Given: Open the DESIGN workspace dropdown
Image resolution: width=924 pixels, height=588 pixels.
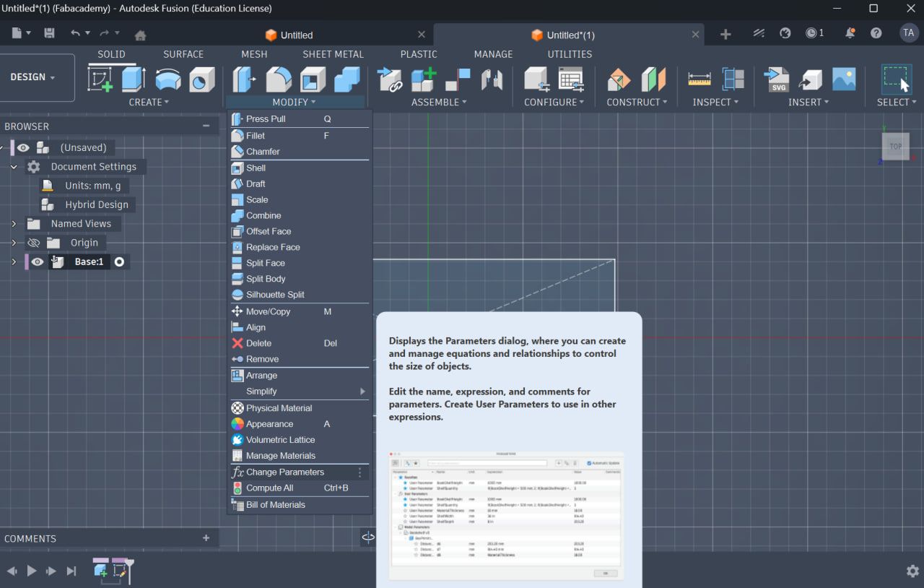Looking at the screenshot, I should click(x=32, y=77).
